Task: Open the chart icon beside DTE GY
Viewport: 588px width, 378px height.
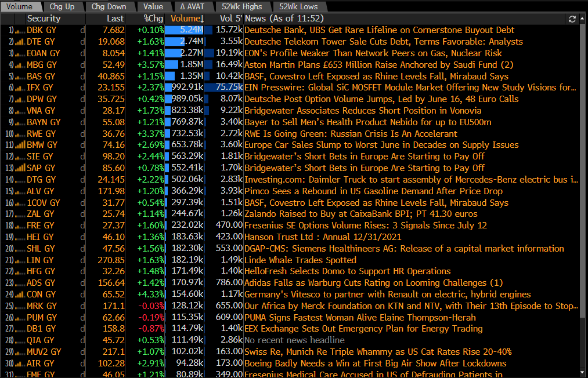Action: click(20, 42)
